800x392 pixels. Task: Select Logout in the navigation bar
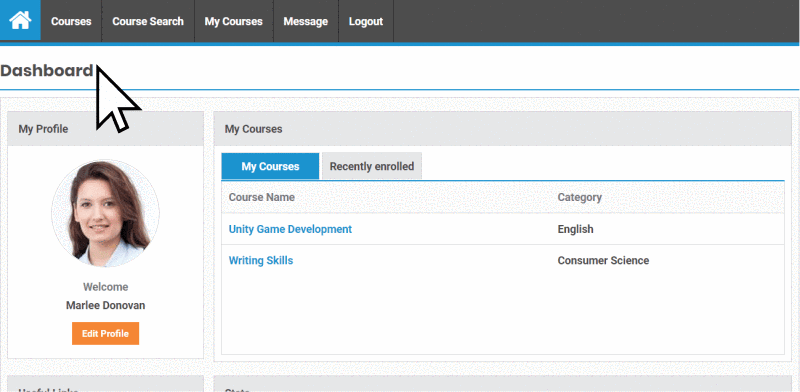[366, 21]
